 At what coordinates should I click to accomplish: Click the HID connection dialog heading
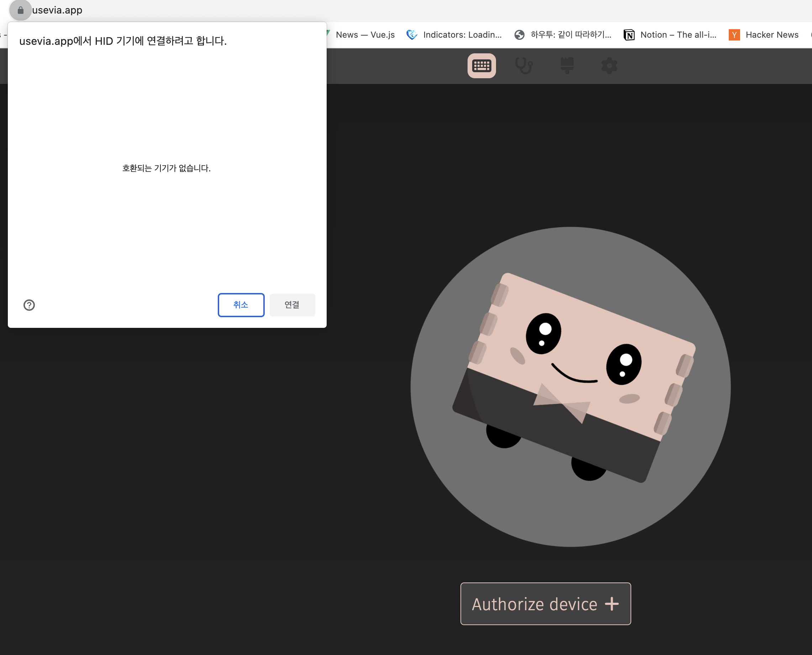tap(123, 41)
